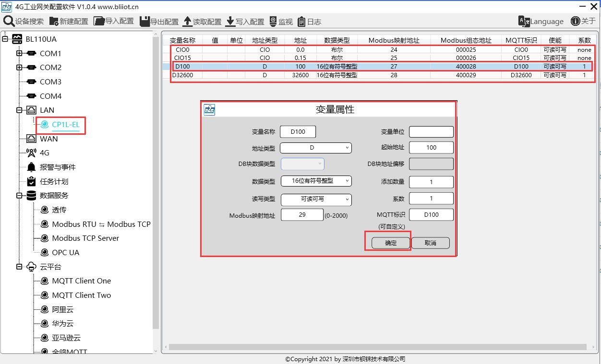Click the 添加数量 input field
This screenshot has width=601, height=364.
(x=431, y=182)
